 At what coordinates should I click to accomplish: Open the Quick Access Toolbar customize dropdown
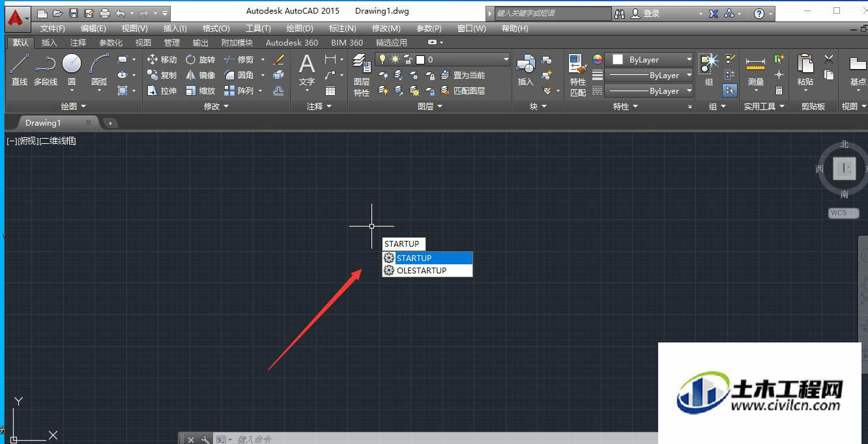[165, 13]
